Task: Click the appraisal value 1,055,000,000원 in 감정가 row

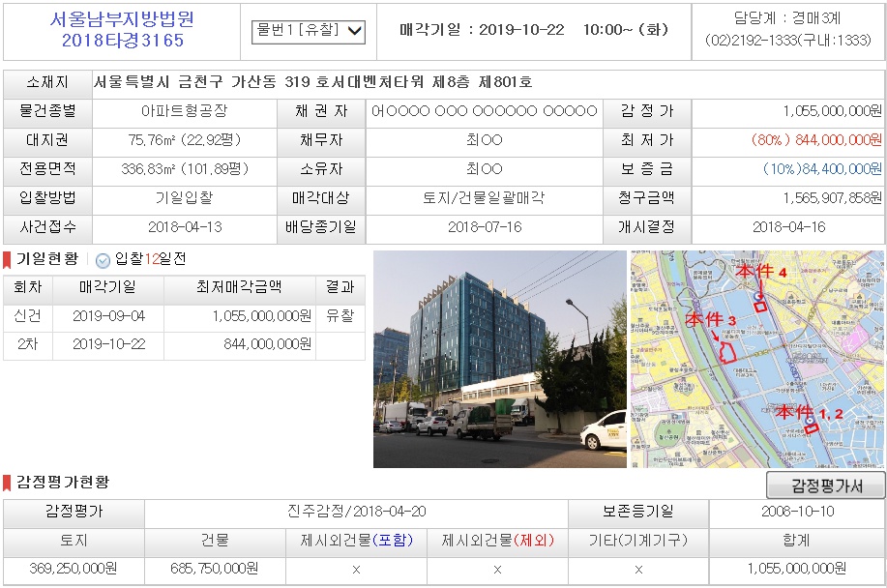Action: [x=832, y=111]
